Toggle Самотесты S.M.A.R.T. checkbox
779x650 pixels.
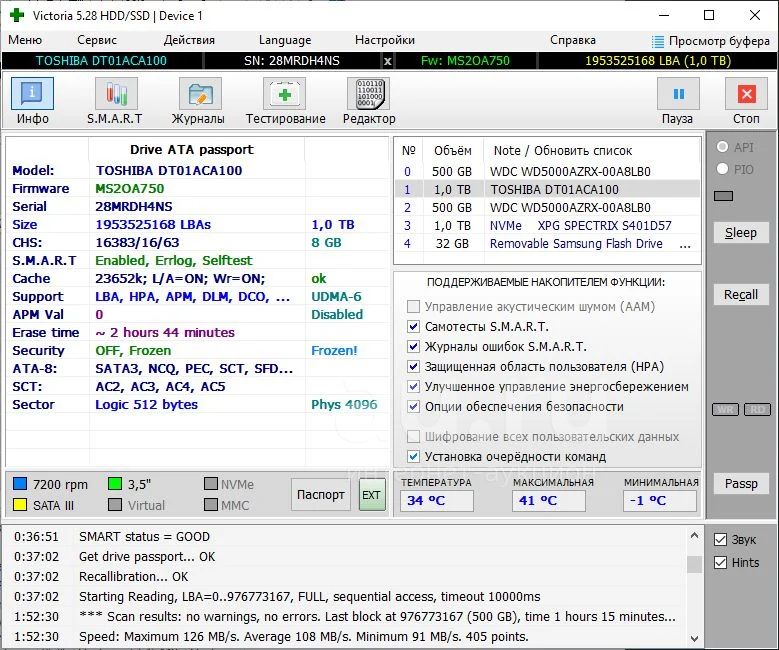point(413,326)
